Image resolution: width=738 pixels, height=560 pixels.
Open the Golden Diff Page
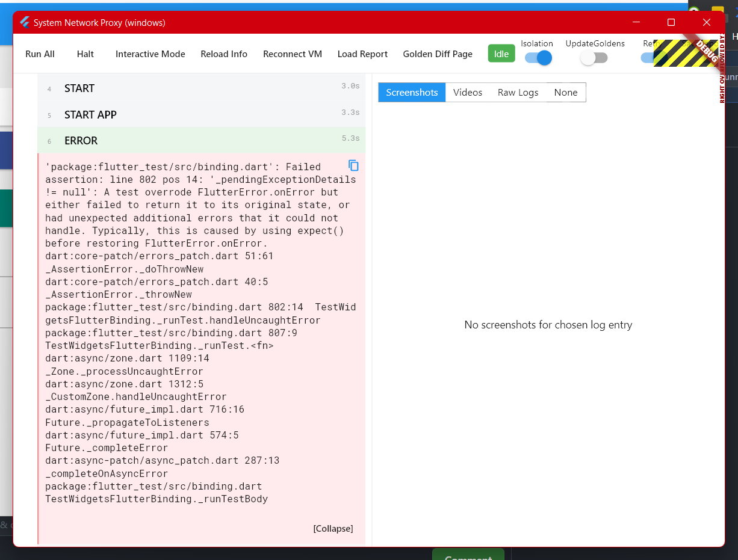point(438,54)
